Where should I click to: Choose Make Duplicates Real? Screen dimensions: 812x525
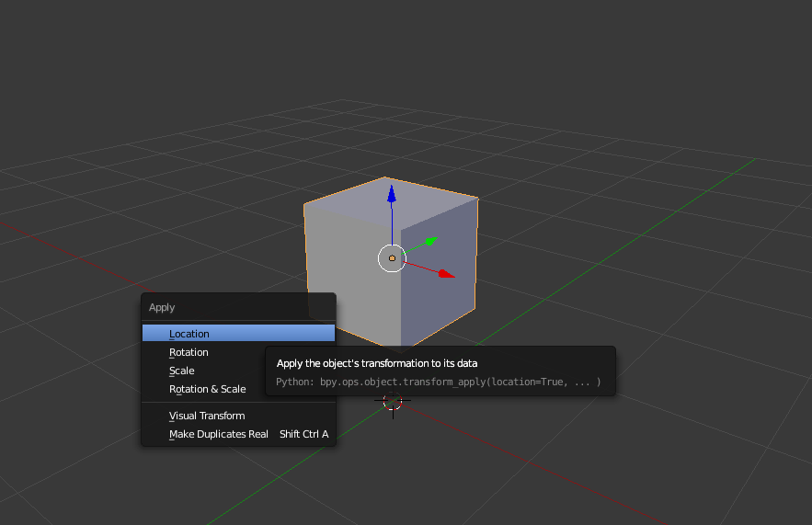[x=239, y=434]
